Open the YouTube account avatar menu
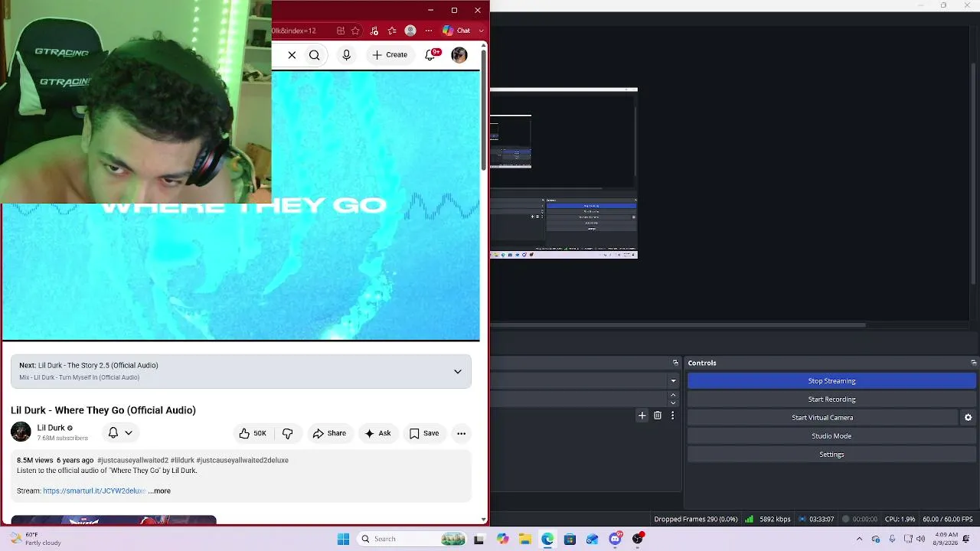Screen dimensions: 980x551 coord(459,55)
